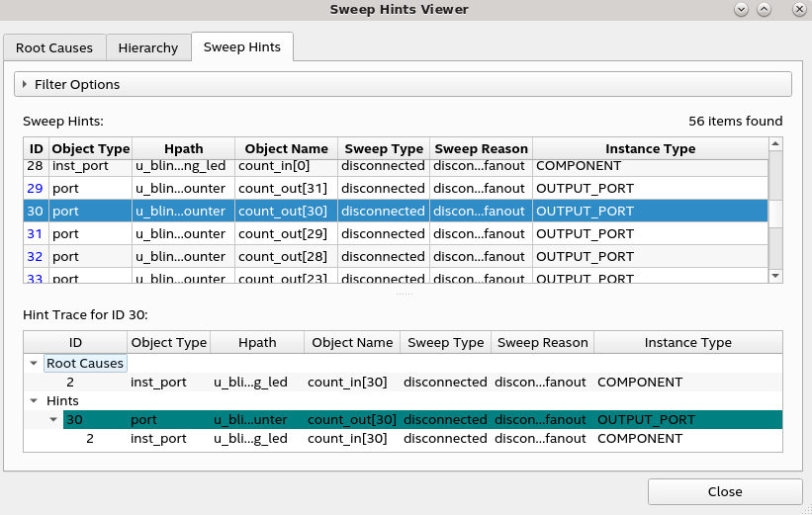Collapse the Hints tree node

point(36,400)
